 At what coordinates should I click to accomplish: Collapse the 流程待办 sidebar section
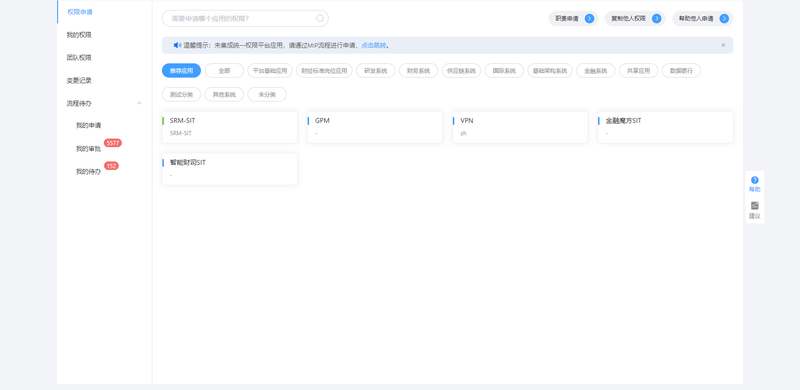point(139,103)
